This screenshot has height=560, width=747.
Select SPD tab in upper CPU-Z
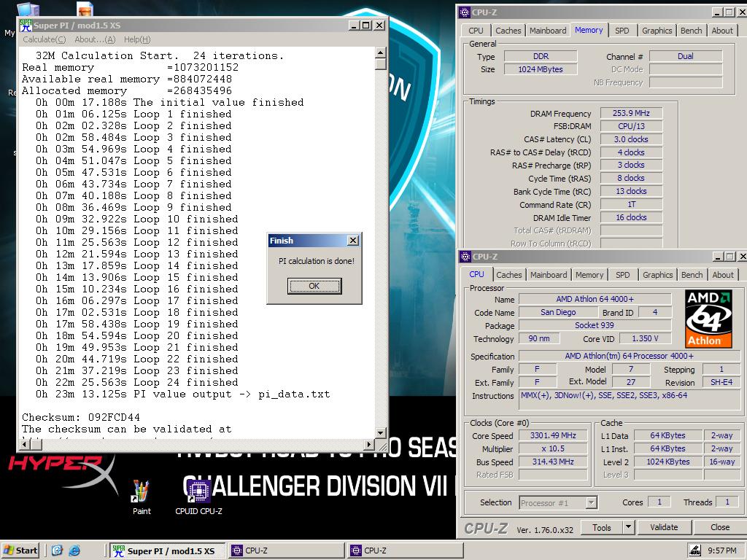pos(622,31)
